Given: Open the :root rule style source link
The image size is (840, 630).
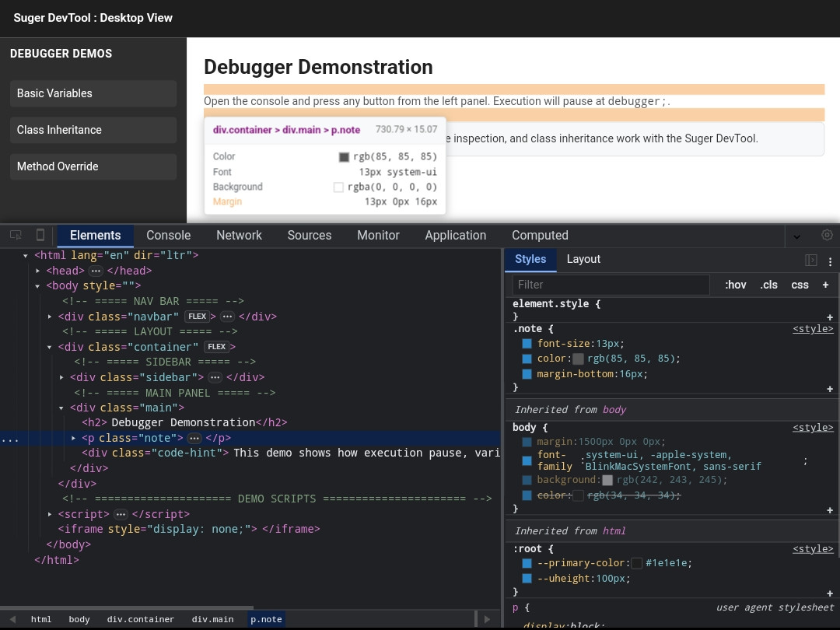Looking at the screenshot, I should (x=813, y=549).
